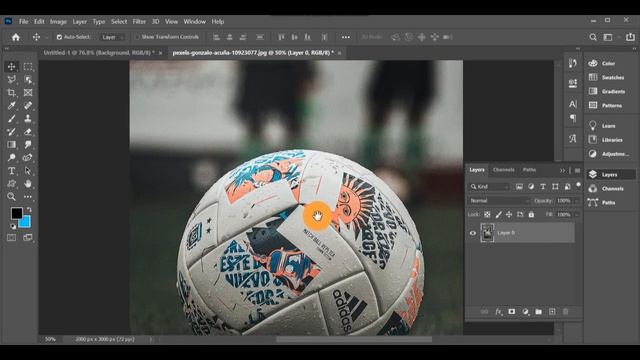Select the Path Selection tool
640x360 pixels.
tap(28, 171)
